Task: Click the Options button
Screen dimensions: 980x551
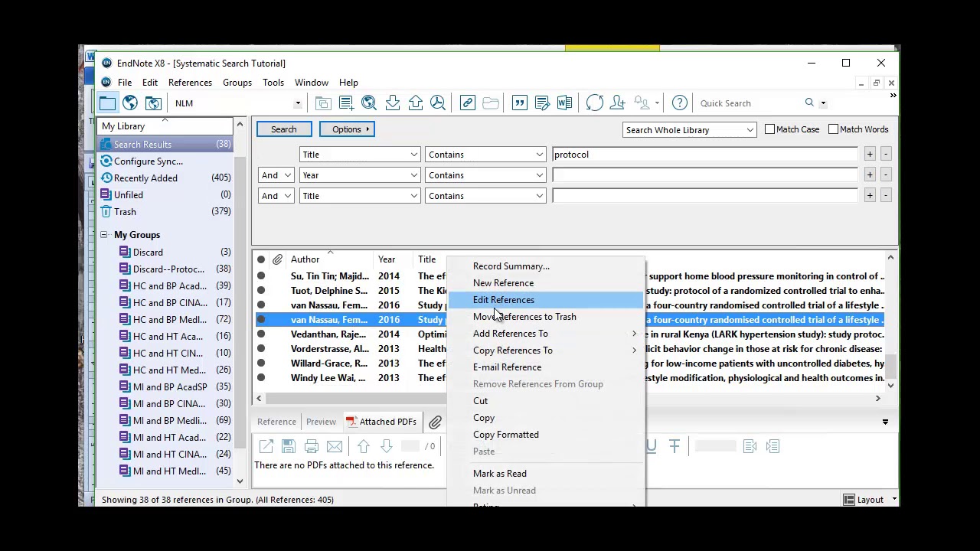Action: coord(347,129)
